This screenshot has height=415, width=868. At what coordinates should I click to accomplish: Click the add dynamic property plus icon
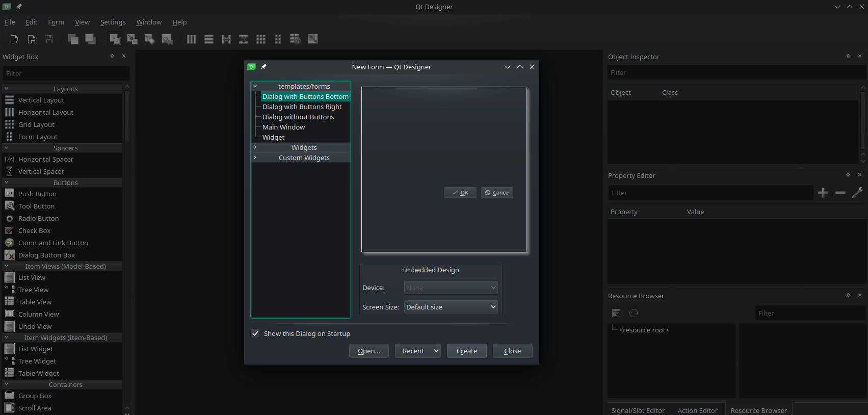(x=823, y=193)
